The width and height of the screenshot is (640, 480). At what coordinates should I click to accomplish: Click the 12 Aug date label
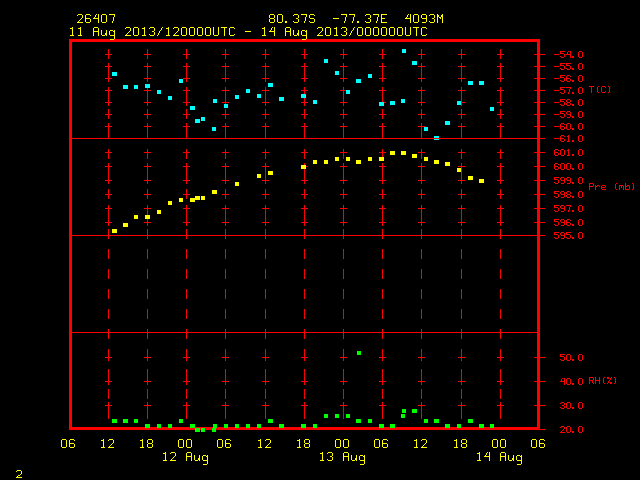tap(185, 457)
